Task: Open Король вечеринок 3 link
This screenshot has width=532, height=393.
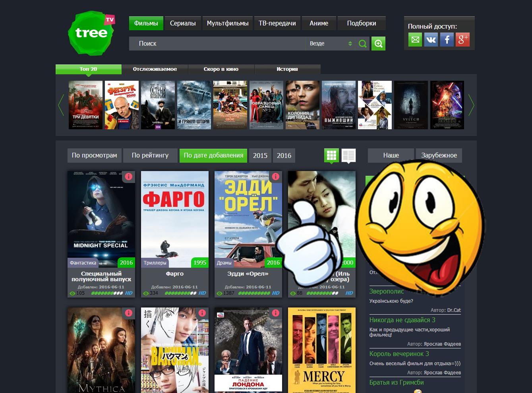Action: 399,354
